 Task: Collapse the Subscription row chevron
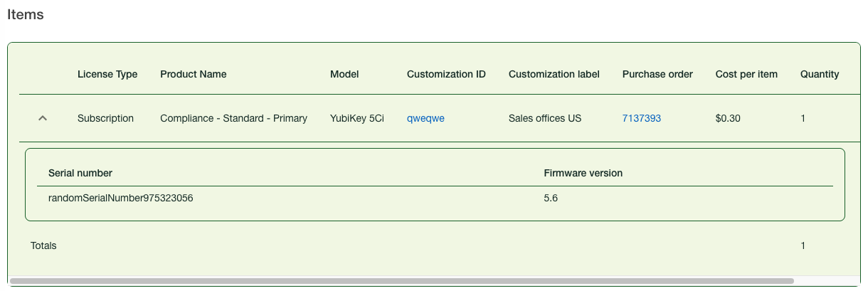click(x=43, y=119)
